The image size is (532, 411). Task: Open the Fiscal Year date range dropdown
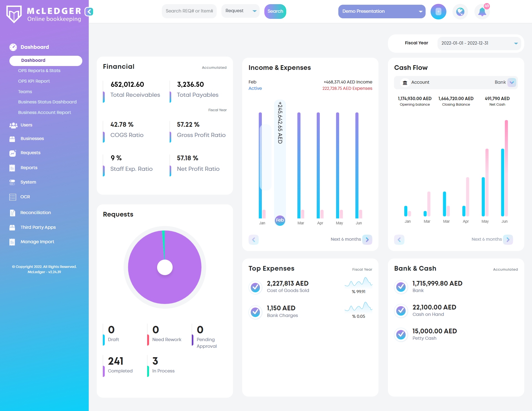479,43
